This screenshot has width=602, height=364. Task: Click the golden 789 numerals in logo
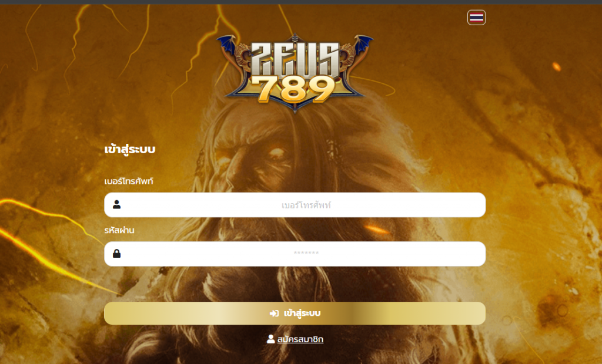pyautogui.click(x=296, y=89)
